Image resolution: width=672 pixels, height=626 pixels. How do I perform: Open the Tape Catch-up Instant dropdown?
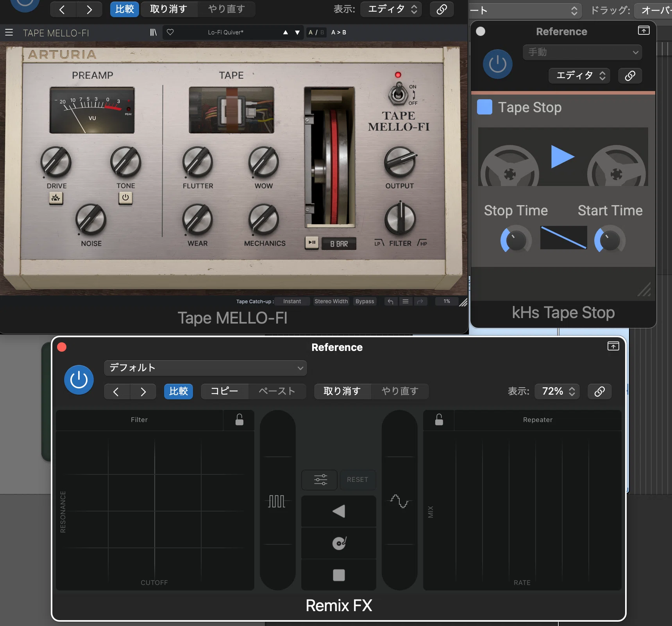tap(292, 301)
